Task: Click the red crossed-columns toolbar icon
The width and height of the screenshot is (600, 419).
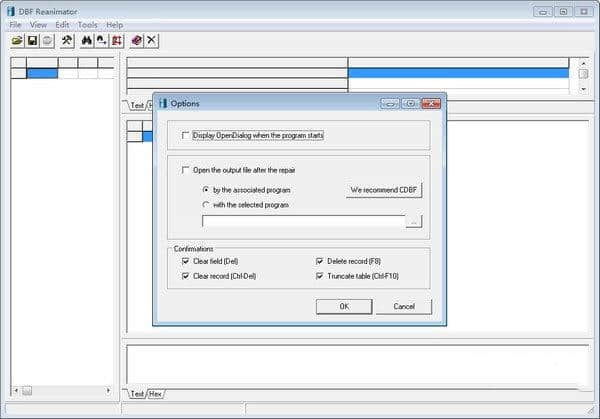Action: coord(117,41)
